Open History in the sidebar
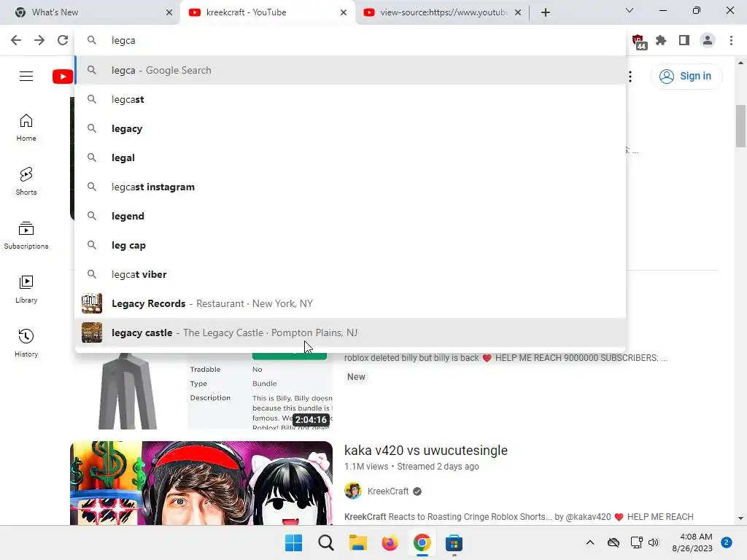Screen dimensions: 747x560 pyautogui.click(x=26, y=343)
